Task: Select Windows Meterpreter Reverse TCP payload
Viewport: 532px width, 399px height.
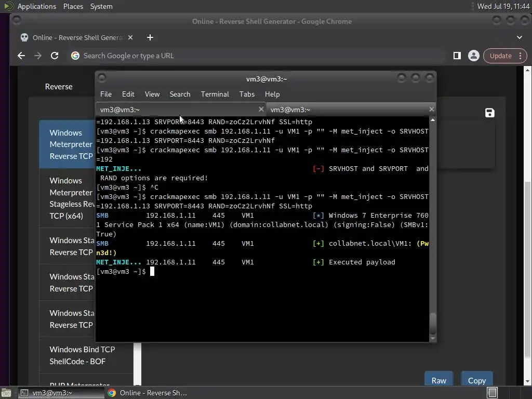Action: coord(67,144)
